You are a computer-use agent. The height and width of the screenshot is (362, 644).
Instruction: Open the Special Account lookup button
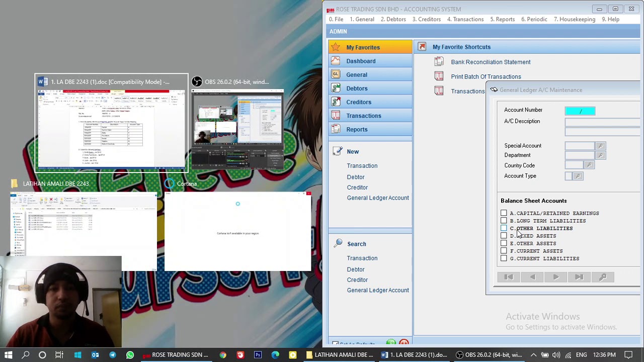point(600,146)
